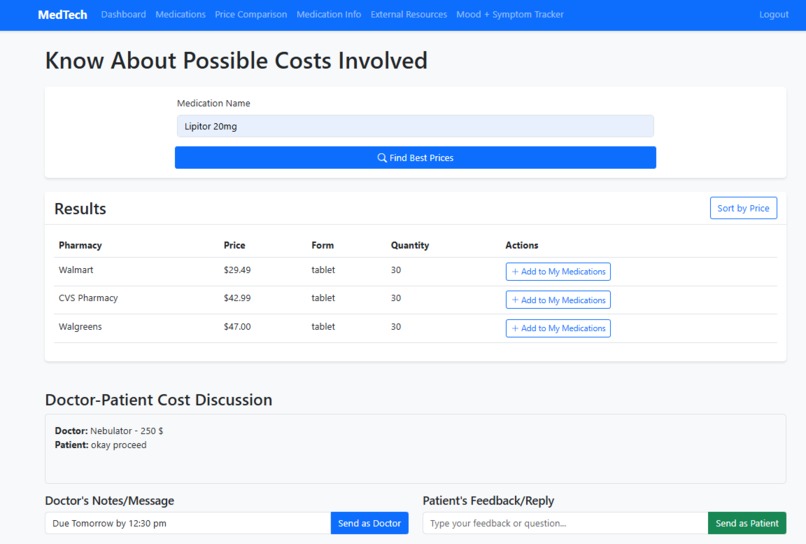Click the plus icon in CVS Pharmacy's Add button
This screenshot has height=544, width=806.
pyautogui.click(x=515, y=300)
